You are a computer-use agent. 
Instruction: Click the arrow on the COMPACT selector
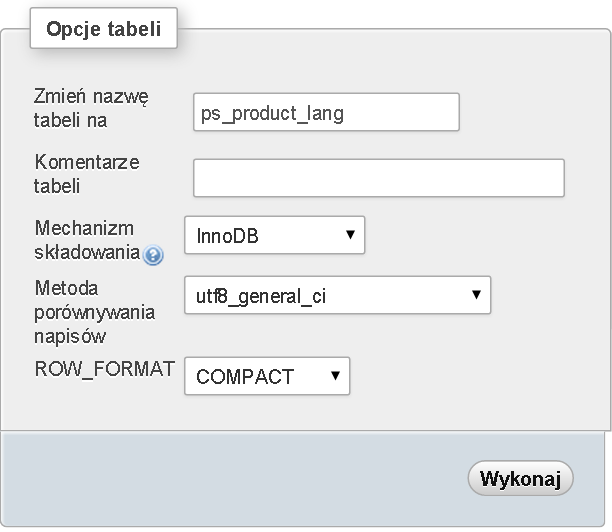click(x=335, y=376)
